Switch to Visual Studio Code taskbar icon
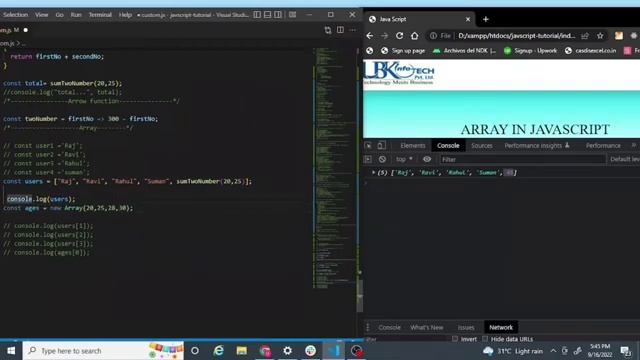640x360 pixels. pos(333,351)
